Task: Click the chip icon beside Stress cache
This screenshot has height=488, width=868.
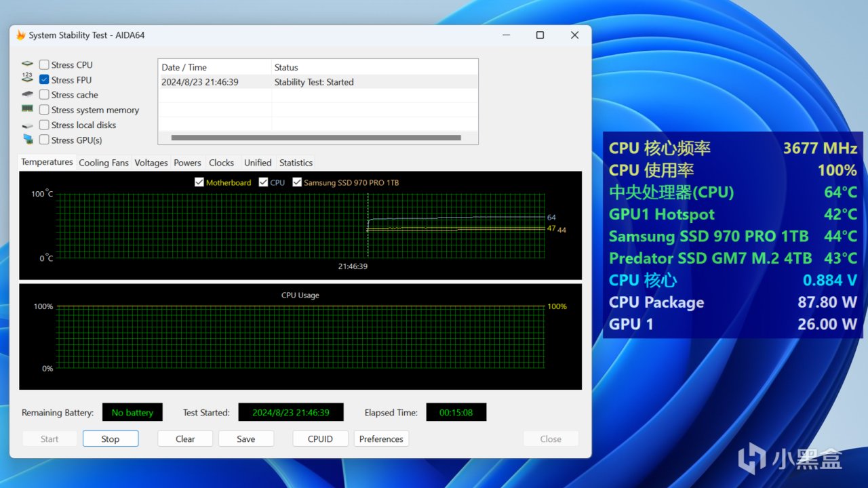Action: [27, 94]
